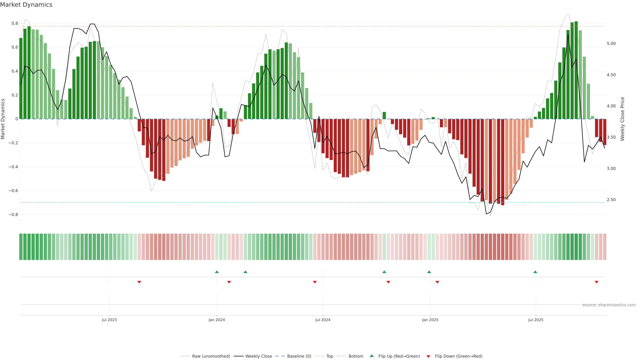Click the rightmost red flip-down triangle marker
Image resolution: width=644 pixels, height=362 pixels.
pyautogui.click(x=597, y=282)
